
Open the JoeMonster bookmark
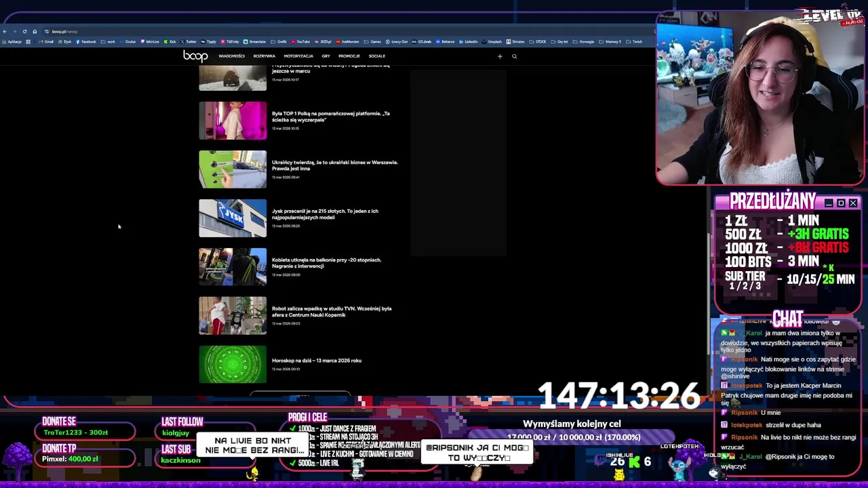tap(347, 42)
